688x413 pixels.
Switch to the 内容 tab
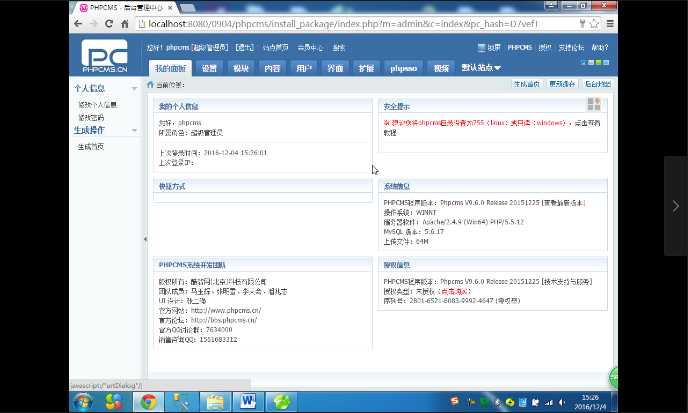point(272,68)
